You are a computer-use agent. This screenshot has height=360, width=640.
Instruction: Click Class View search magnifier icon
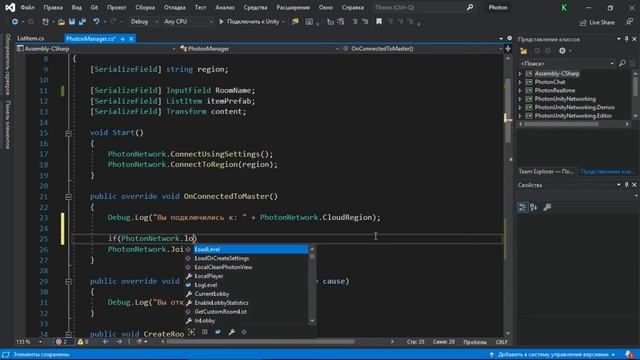[622, 63]
